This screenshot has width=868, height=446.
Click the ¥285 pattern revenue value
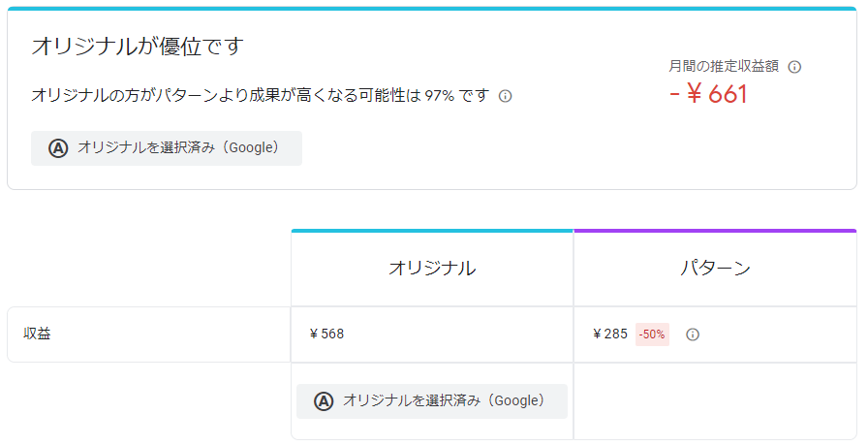pyautogui.click(x=610, y=334)
